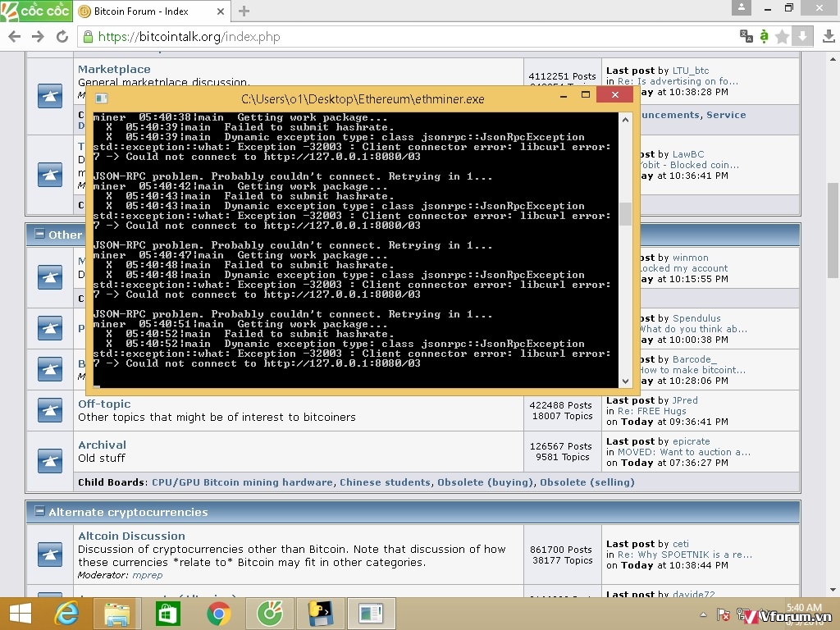Screen dimensions: 840x630
Task: Bookmark this page with the star icon
Action: tap(782, 36)
